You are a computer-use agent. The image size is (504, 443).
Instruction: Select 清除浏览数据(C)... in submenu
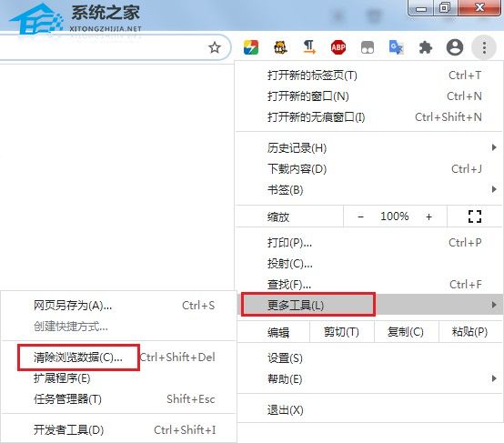[x=119, y=357]
